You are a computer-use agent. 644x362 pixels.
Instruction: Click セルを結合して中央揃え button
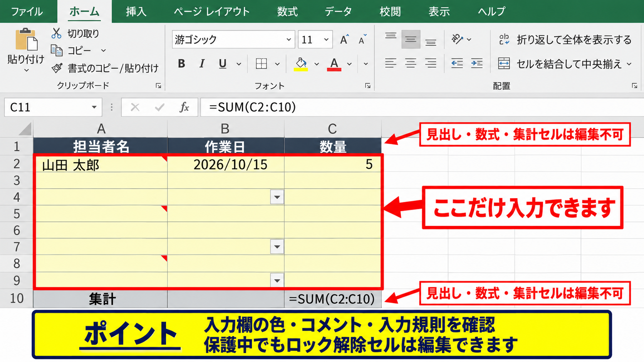point(565,64)
